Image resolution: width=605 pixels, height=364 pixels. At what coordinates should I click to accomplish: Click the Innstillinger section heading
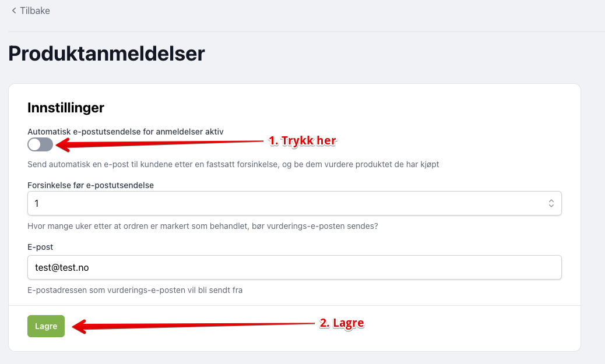click(x=66, y=108)
